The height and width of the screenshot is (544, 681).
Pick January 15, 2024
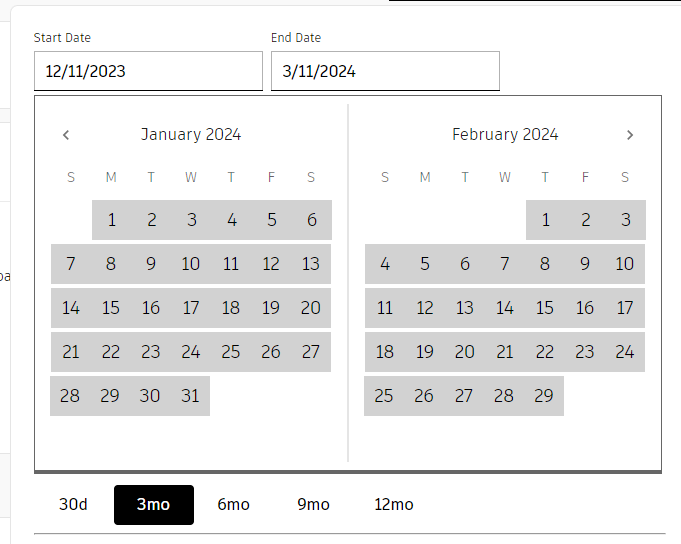pyautogui.click(x=111, y=308)
